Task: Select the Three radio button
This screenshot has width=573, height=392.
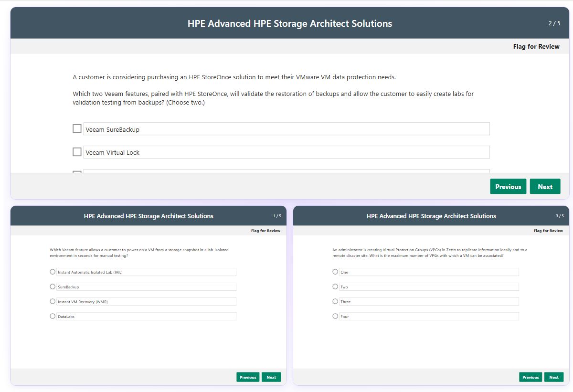Action: (x=335, y=301)
